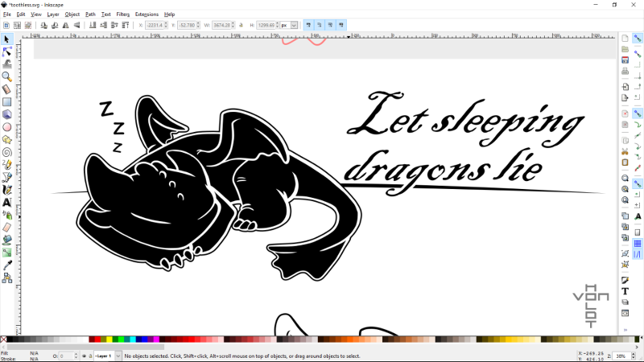Select the Selector arrow tool

tap(6, 39)
